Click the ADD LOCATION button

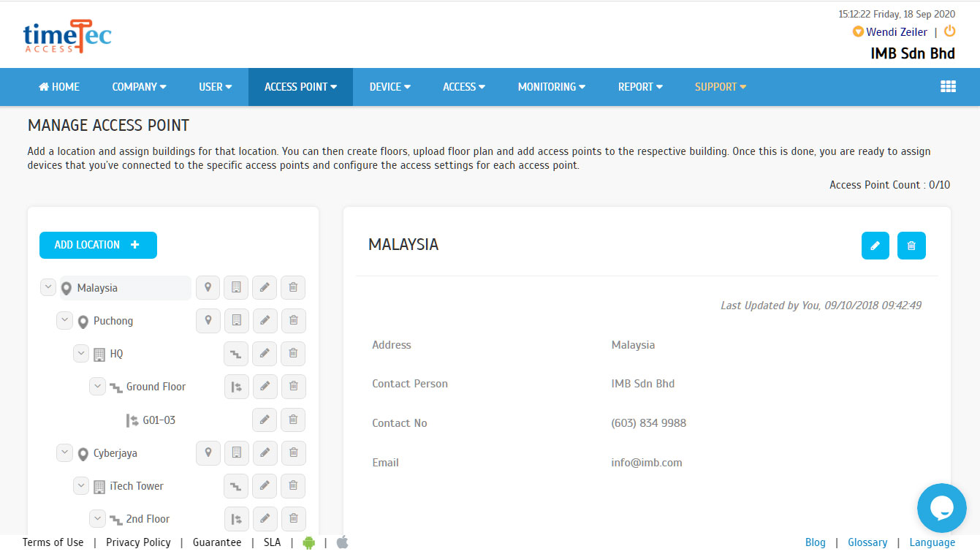(98, 246)
